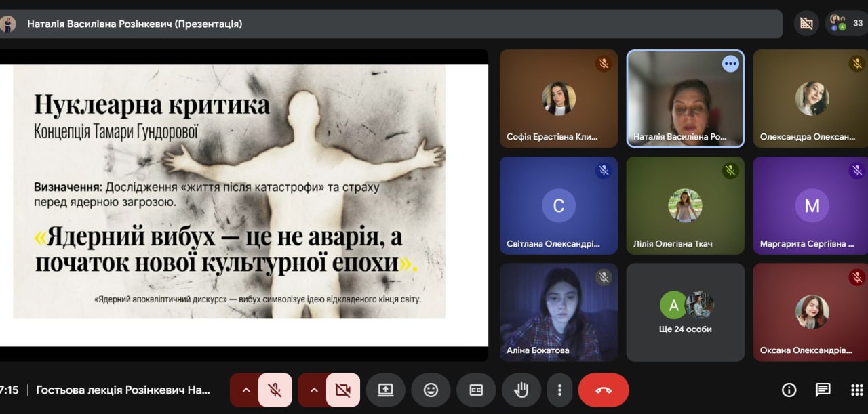This screenshot has width=868, height=414.
Task: Show participants list with 33 count
Action: 846,23
